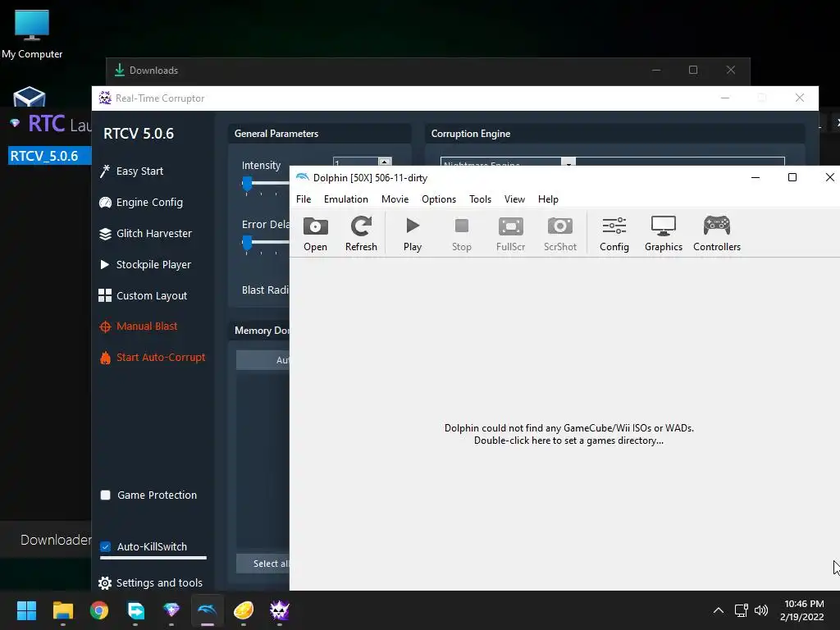Select Easy Start in RTCV sidebar

pos(131,171)
